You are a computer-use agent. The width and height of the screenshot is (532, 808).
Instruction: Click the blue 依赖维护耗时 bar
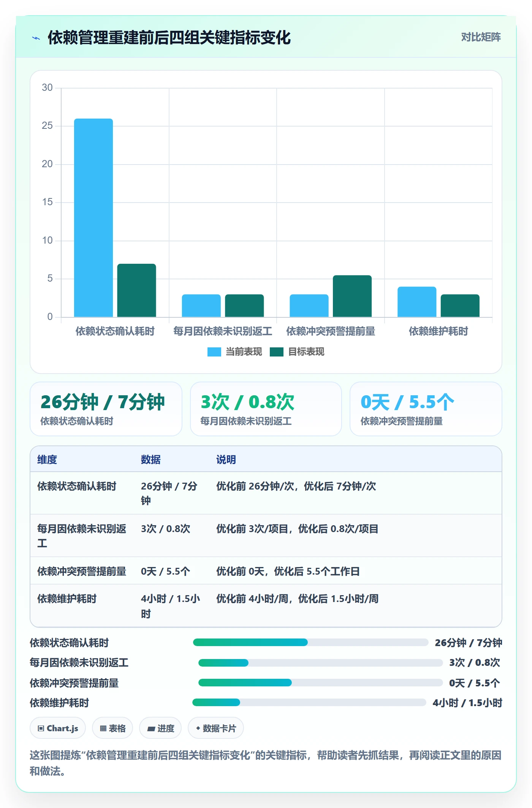point(417,302)
